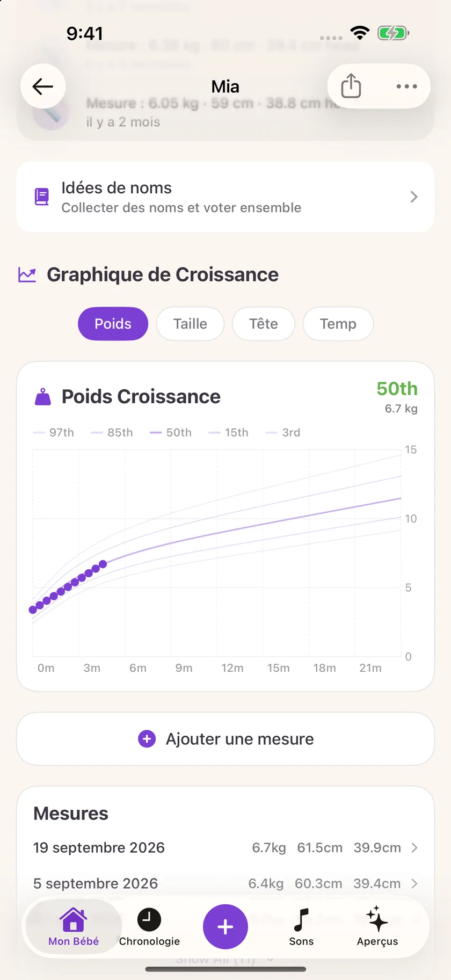
Task: Go to the Mon Bébé home tab
Action: point(74,927)
